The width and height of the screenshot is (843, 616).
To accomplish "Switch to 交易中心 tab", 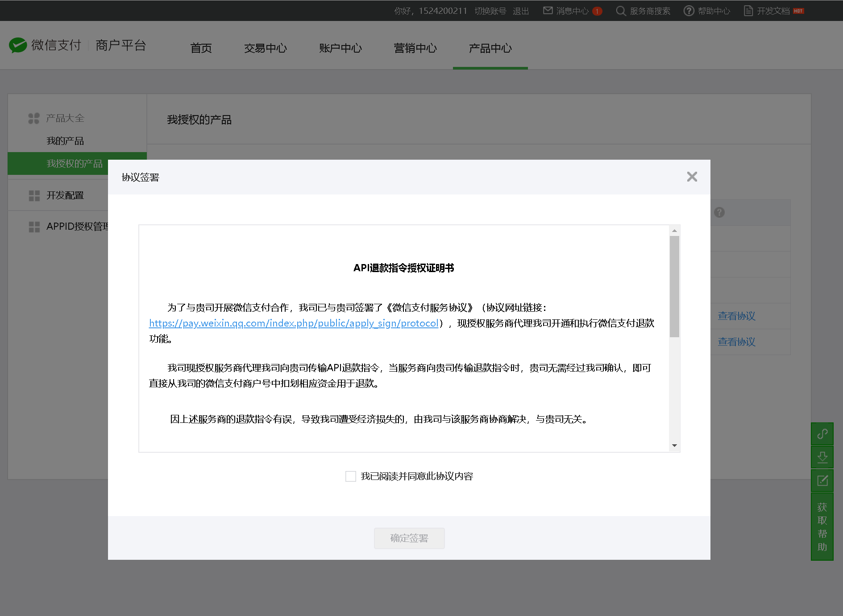I will [265, 48].
